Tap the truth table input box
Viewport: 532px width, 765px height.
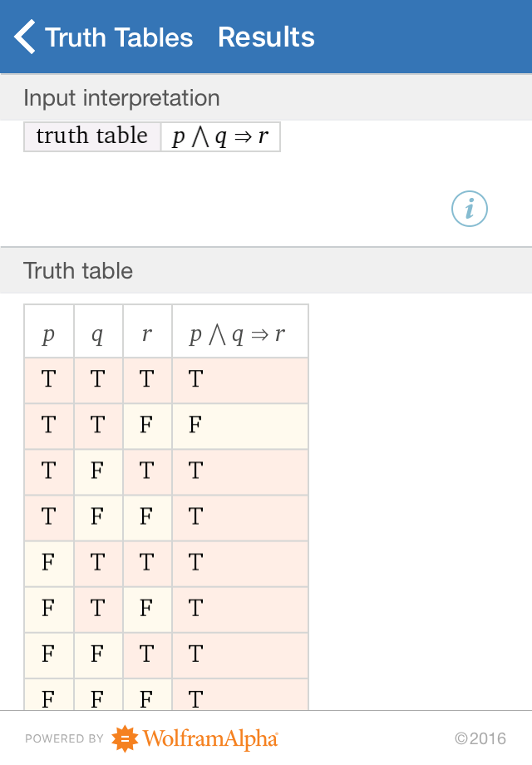(x=91, y=136)
